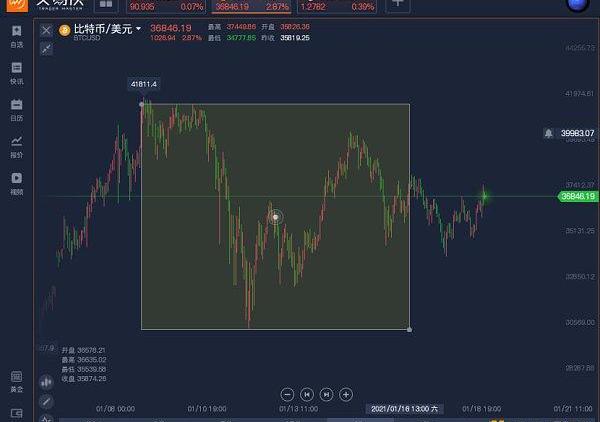Toggle the measure tool below the close button

point(46,48)
